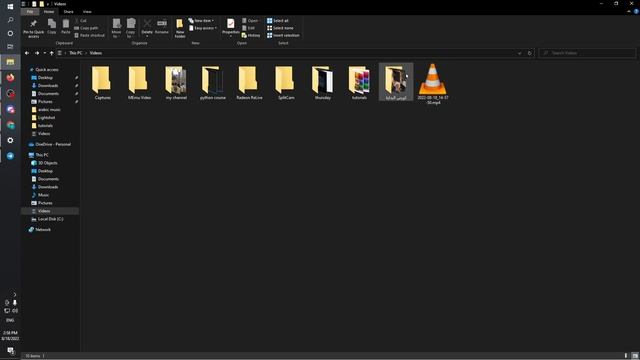Open the Windows Start menu
This screenshot has height=360, width=640.
click(x=10, y=7)
